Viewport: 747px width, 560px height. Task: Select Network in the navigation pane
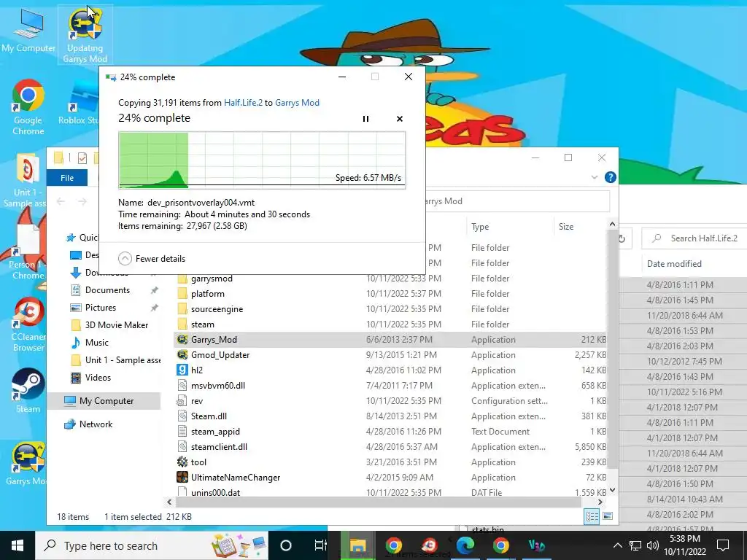tap(96, 424)
